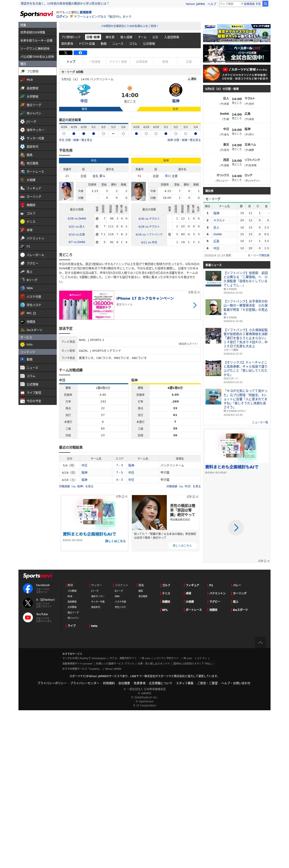The image size is (289, 868).
Task: Open the ログイン link
Action: [62, 16]
